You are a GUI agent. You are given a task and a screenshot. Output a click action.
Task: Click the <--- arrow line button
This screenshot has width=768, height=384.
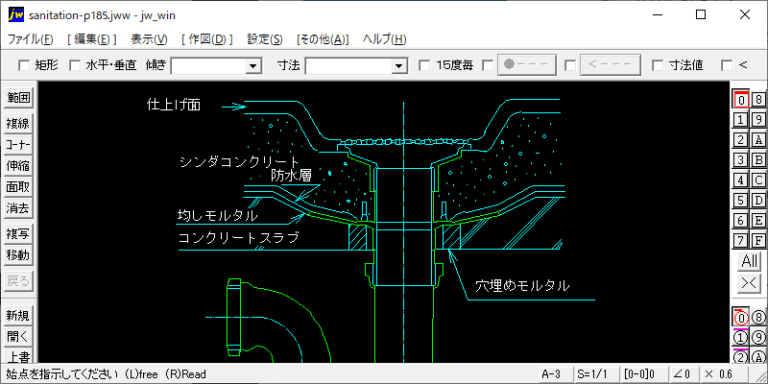[610, 65]
